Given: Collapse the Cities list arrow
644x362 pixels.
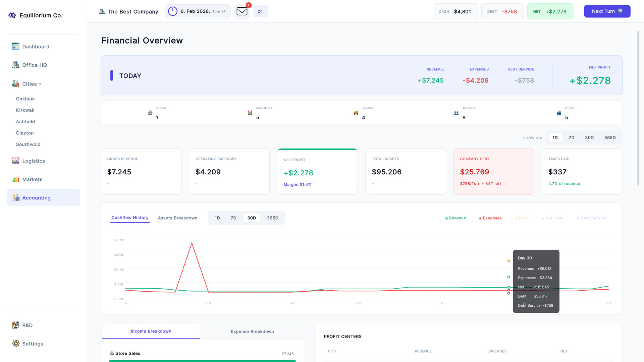Looking at the screenshot, I should [x=40, y=84].
